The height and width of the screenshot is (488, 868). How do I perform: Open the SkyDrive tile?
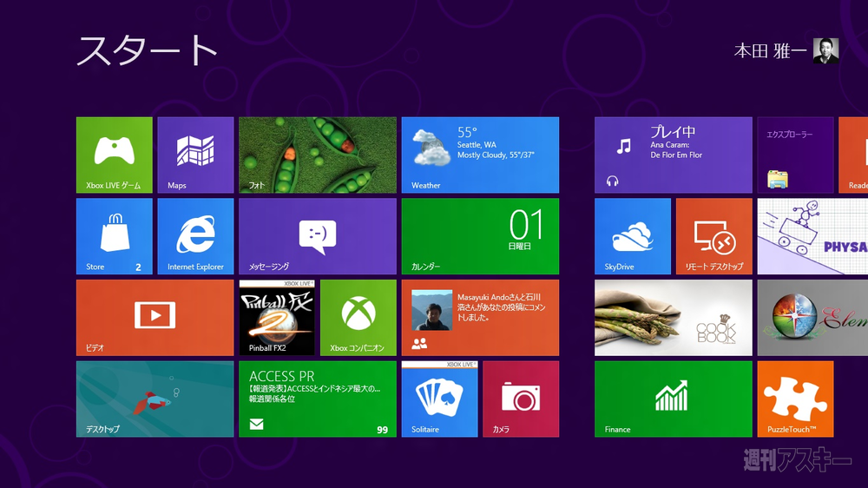[633, 236]
